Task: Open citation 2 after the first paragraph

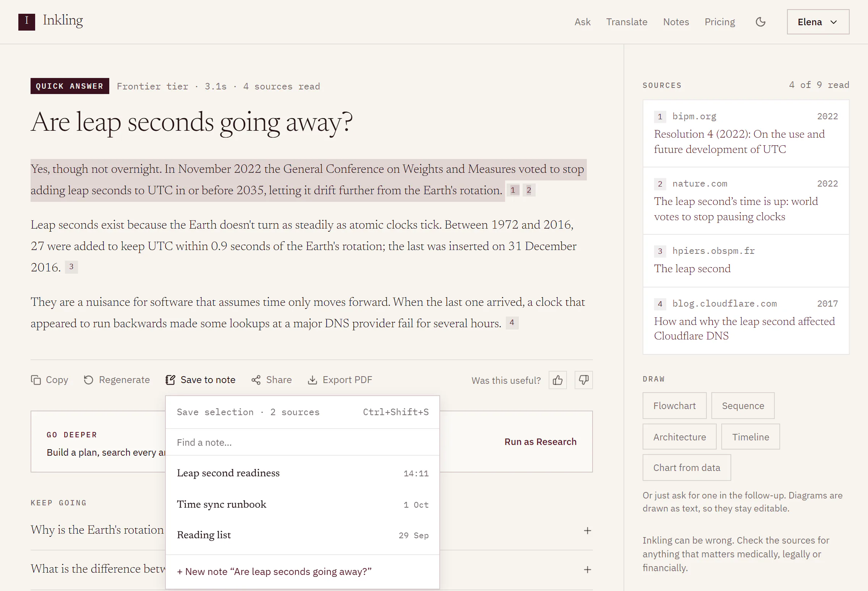Action: pyautogui.click(x=529, y=190)
